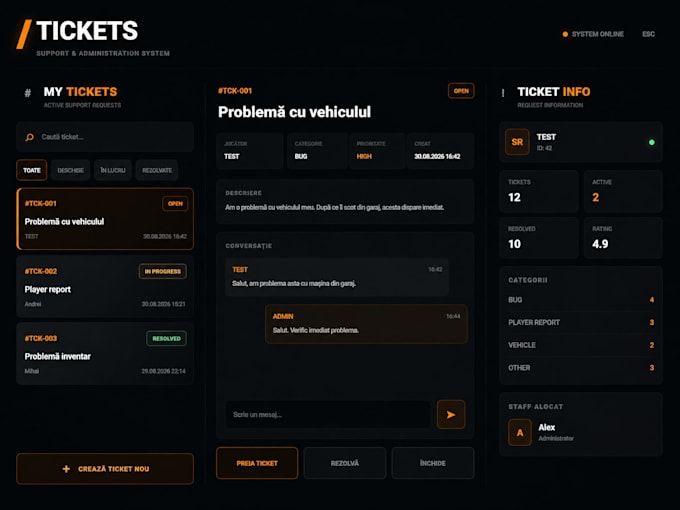Click the hash icon beside My Tickets

(28, 93)
